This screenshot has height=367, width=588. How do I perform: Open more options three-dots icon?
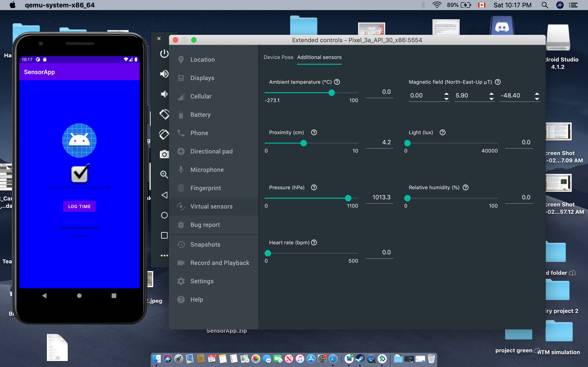(x=164, y=255)
